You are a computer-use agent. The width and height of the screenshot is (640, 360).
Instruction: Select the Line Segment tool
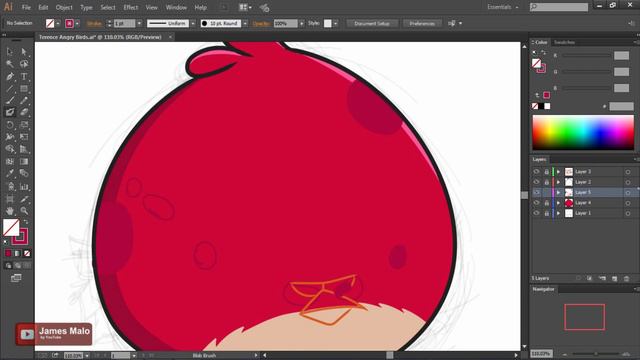click(x=10, y=89)
